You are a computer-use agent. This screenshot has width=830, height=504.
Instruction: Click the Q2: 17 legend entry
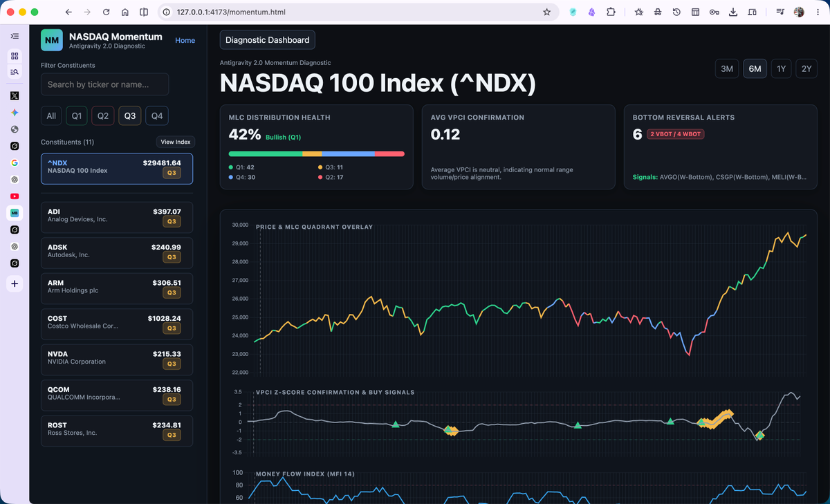[331, 177]
